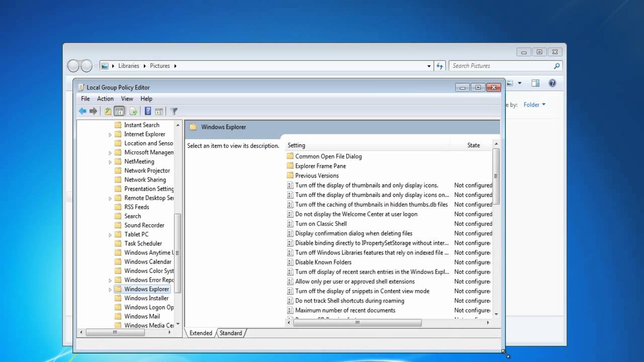Click the Export List toolbar icon

pyautogui.click(x=133, y=111)
